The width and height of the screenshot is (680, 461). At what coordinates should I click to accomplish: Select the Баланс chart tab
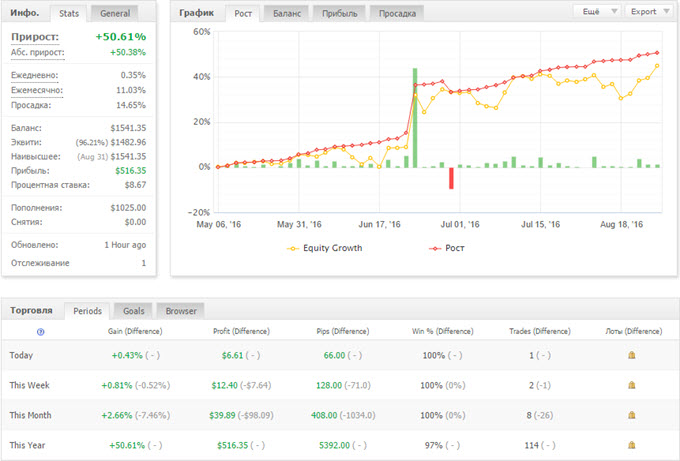point(287,13)
